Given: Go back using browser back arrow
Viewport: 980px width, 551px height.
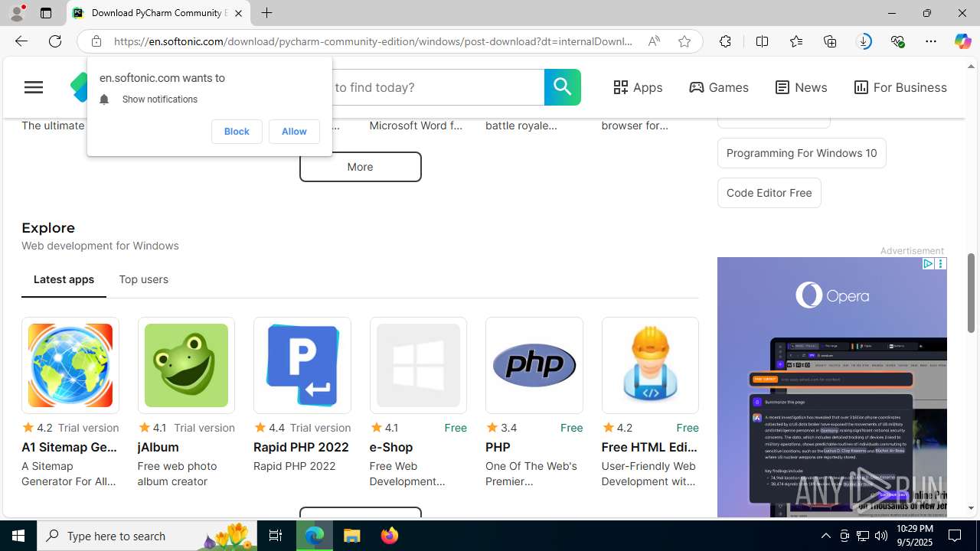Looking at the screenshot, I should (x=21, y=41).
